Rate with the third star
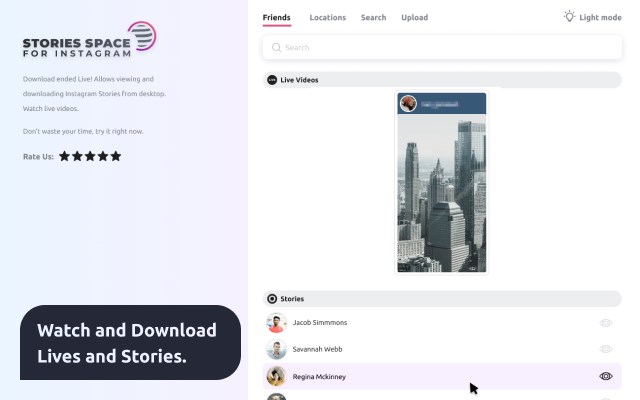 90,156
